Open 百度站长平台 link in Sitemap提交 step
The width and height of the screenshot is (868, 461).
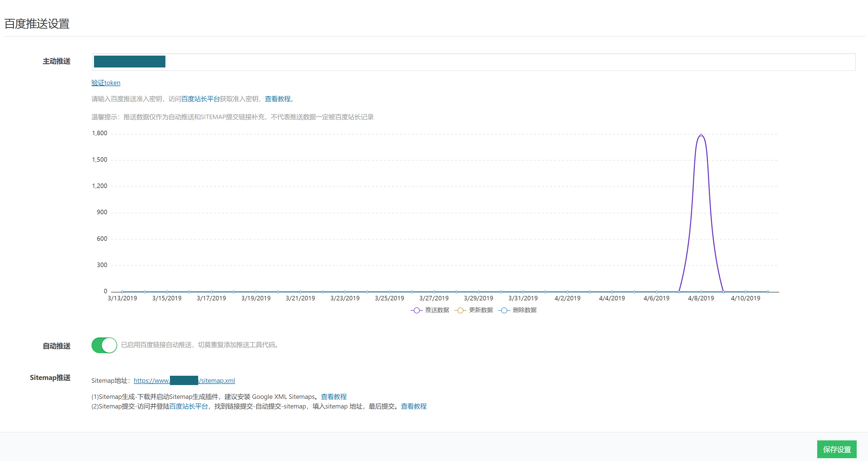tap(189, 407)
